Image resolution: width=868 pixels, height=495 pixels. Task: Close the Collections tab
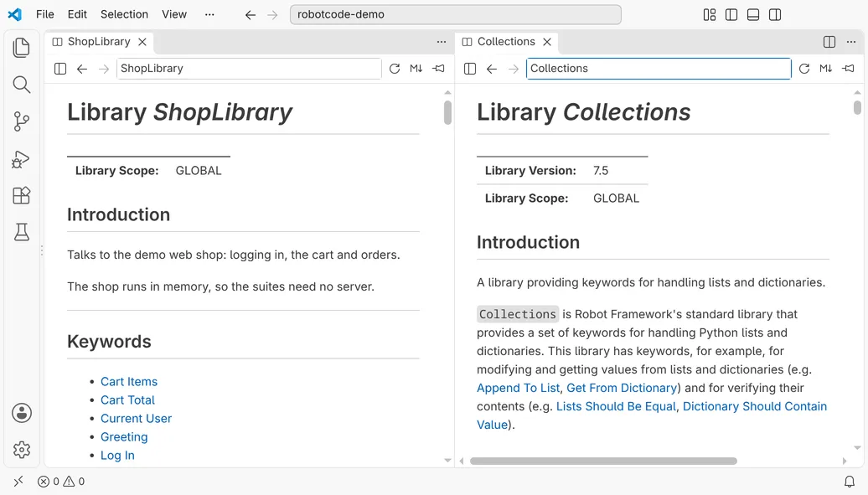(x=547, y=42)
